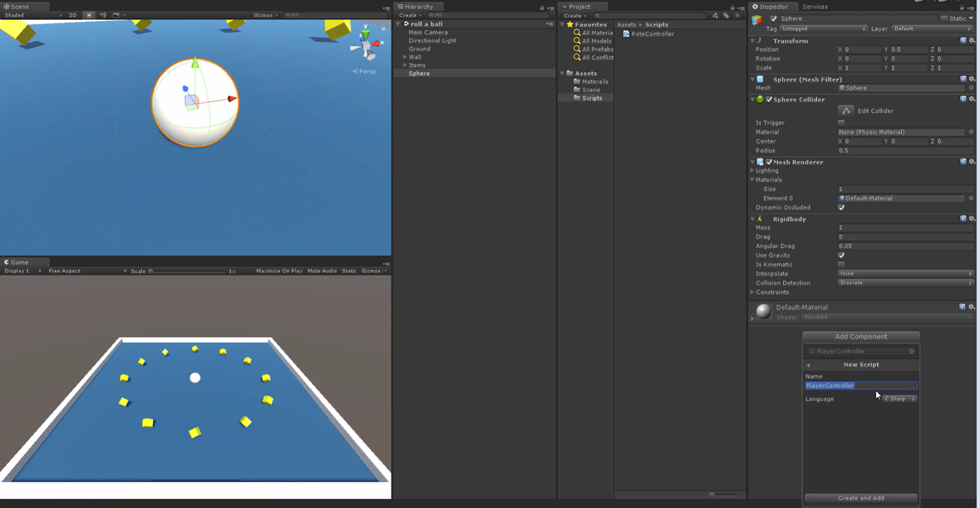This screenshot has width=980, height=508.
Task: Open the Collision Detection dropdown
Action: point(905,283)
